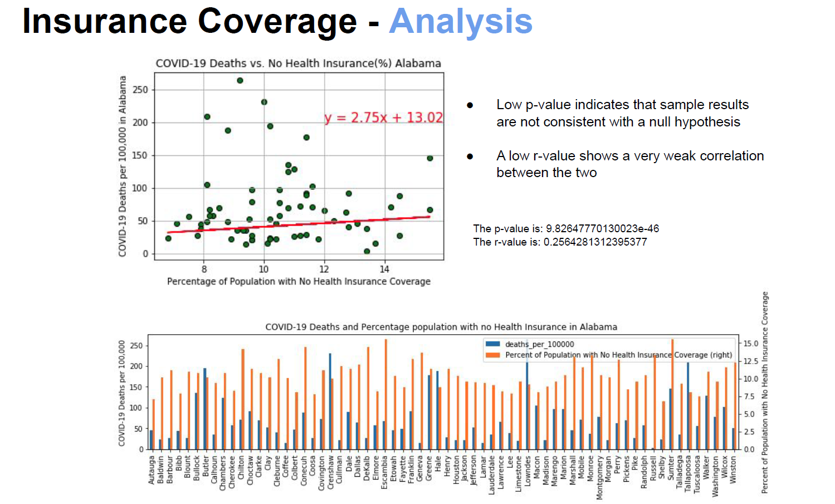Click the red regression equation "y = 2.75x + 13.02"
Viewport: 835px width, 504px height.
point(384,118)
